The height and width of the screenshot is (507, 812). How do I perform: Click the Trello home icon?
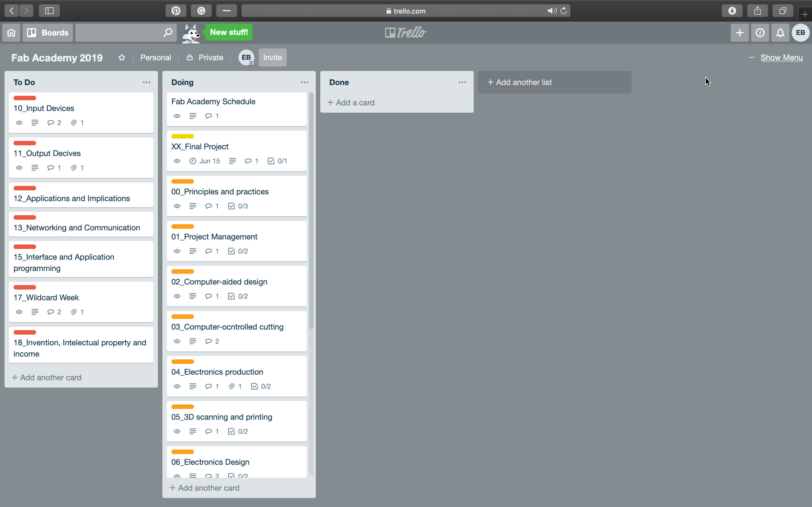[x=11, y=32]
